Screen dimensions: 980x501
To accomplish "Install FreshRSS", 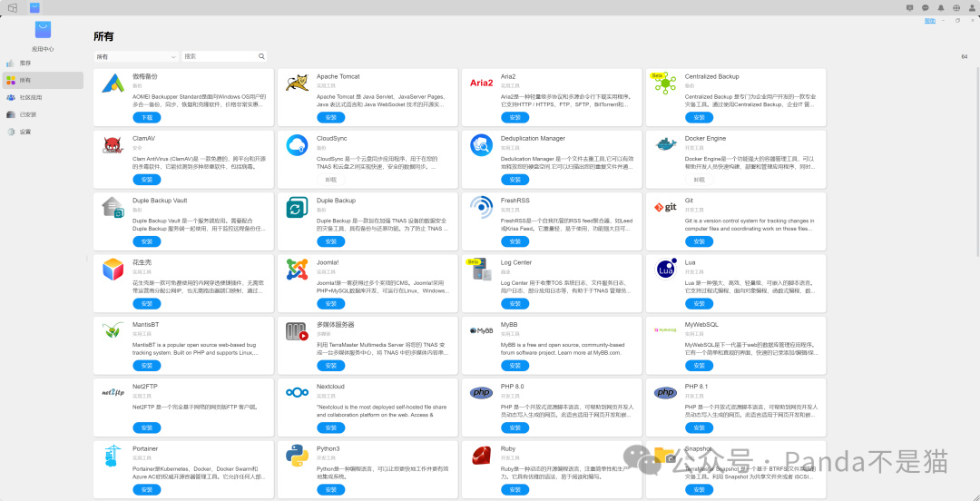I will [515, 241].
